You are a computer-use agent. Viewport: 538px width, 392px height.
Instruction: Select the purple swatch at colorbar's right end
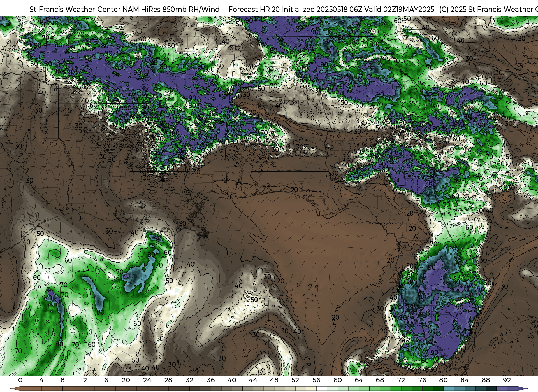(x=512, y=389)
